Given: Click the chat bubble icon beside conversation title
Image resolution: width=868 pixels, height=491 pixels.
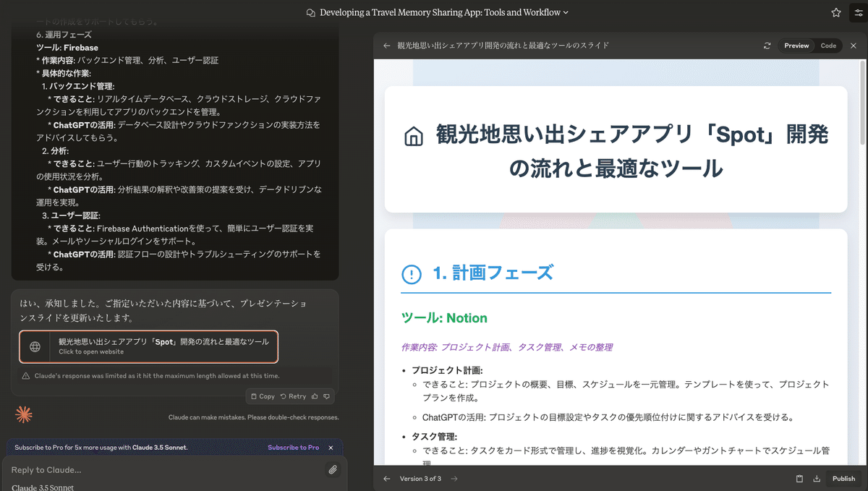Looking at the screenshot, I should click(x=311, y=12).
